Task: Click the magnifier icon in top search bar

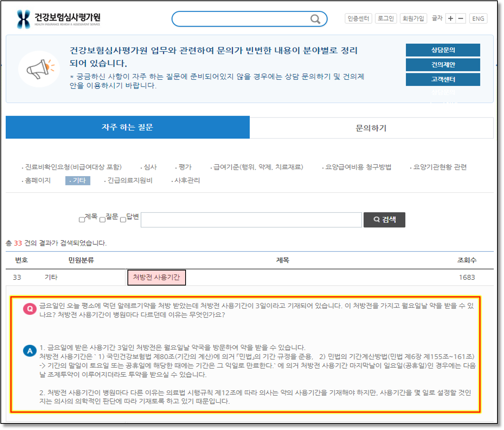Action: [315, 19]
